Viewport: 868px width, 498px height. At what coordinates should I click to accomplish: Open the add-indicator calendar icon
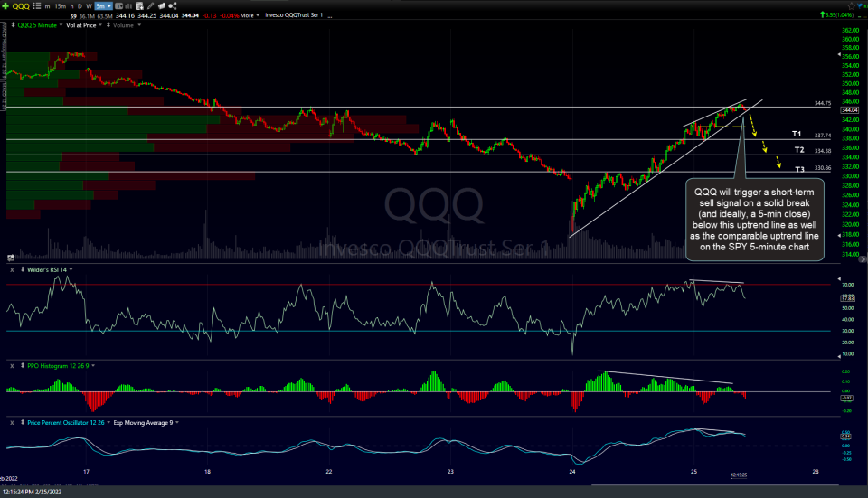(x=139, y=6)
